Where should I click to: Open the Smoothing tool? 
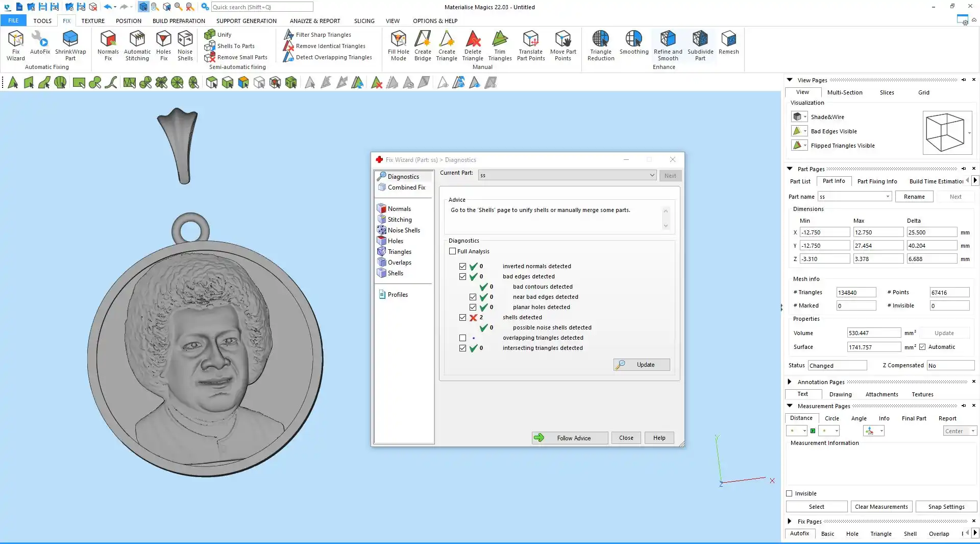tap(634, 43)
